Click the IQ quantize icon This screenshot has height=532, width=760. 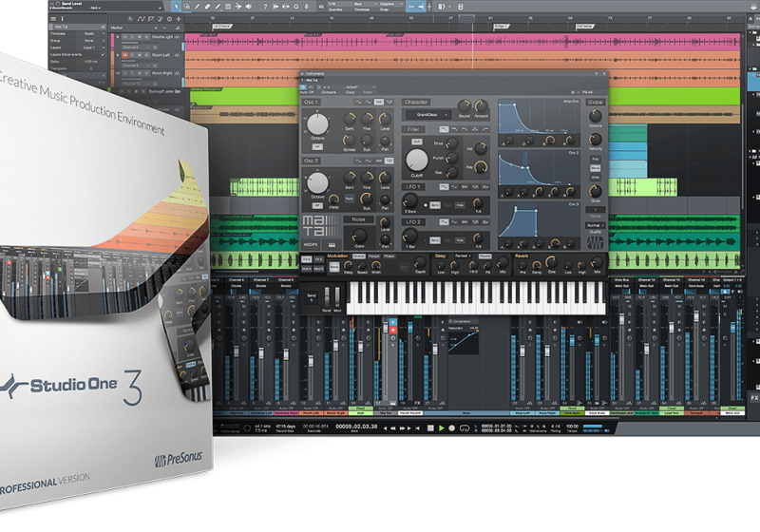click(321, 7)
